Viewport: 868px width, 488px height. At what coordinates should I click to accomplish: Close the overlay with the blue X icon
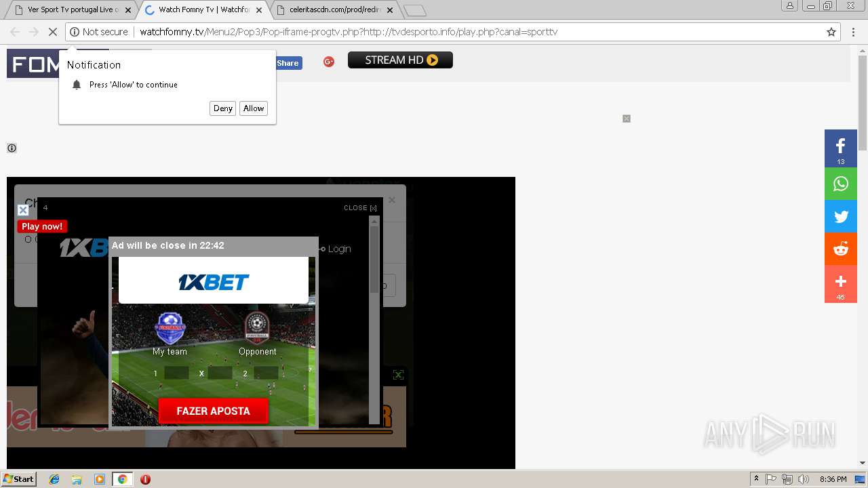[x=23, y=210]
